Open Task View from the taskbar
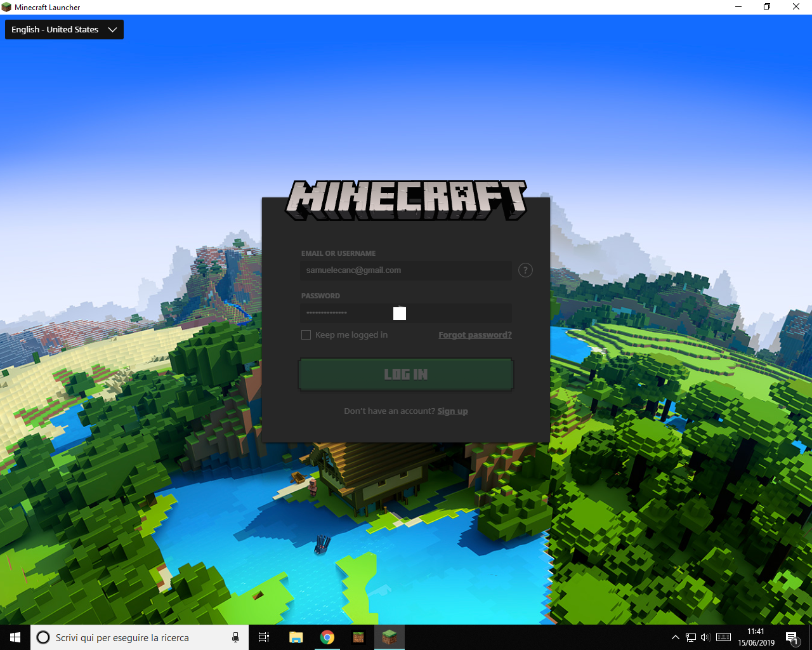Screen dimensions: 812x650 [264, 637]
